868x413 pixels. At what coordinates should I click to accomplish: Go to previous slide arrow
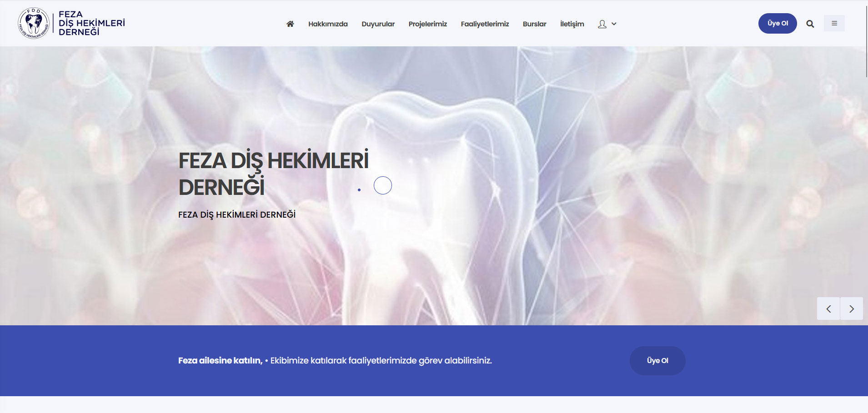[x=828, y=309]
